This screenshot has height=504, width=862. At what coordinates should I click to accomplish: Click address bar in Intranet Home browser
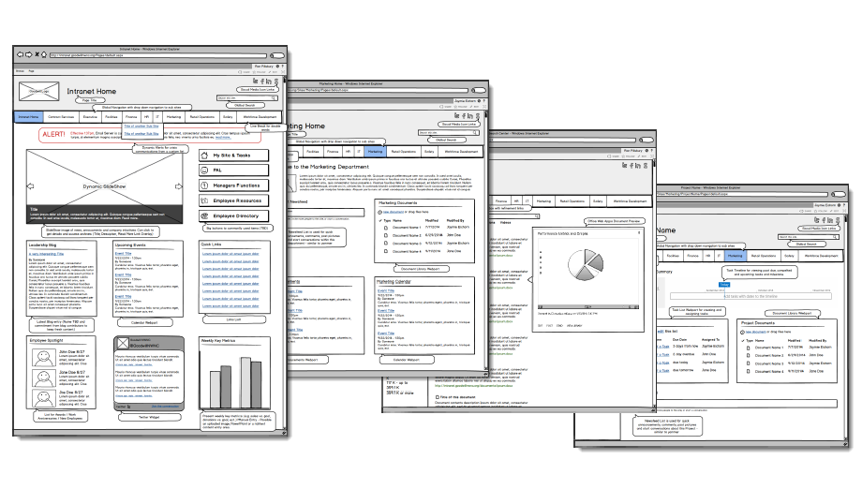[158, 55]
